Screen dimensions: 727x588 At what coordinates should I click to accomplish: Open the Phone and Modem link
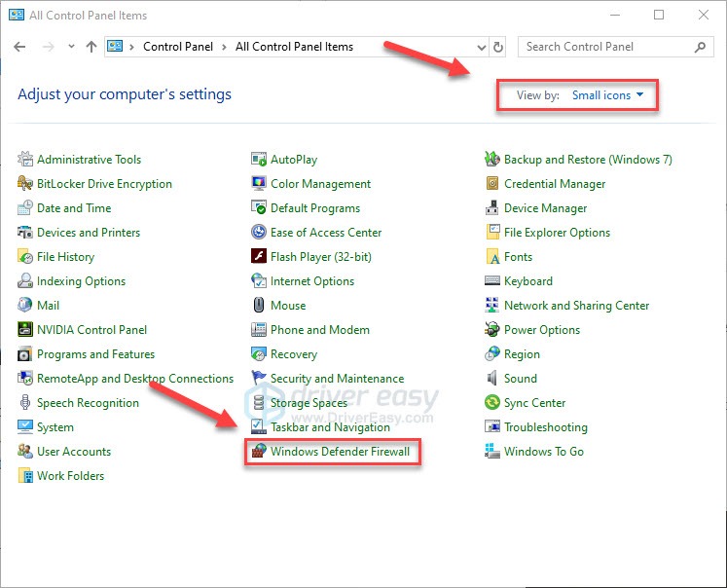320,330
